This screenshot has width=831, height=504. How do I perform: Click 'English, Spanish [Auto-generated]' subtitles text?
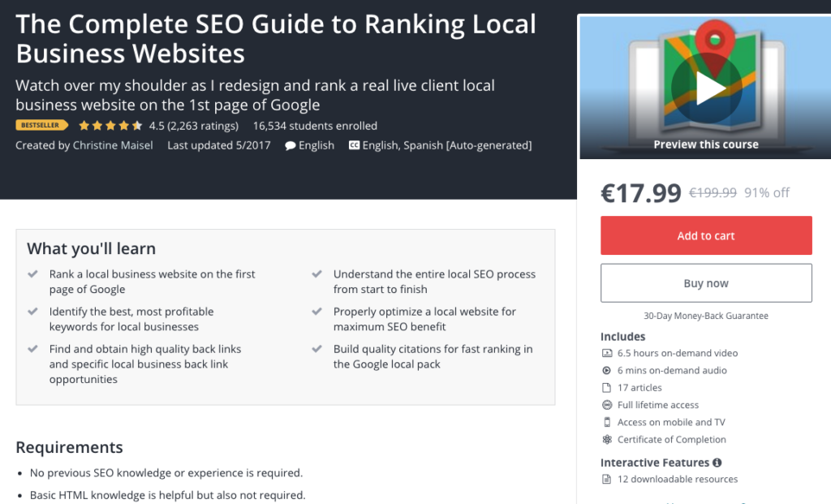(x=447, y=145)
